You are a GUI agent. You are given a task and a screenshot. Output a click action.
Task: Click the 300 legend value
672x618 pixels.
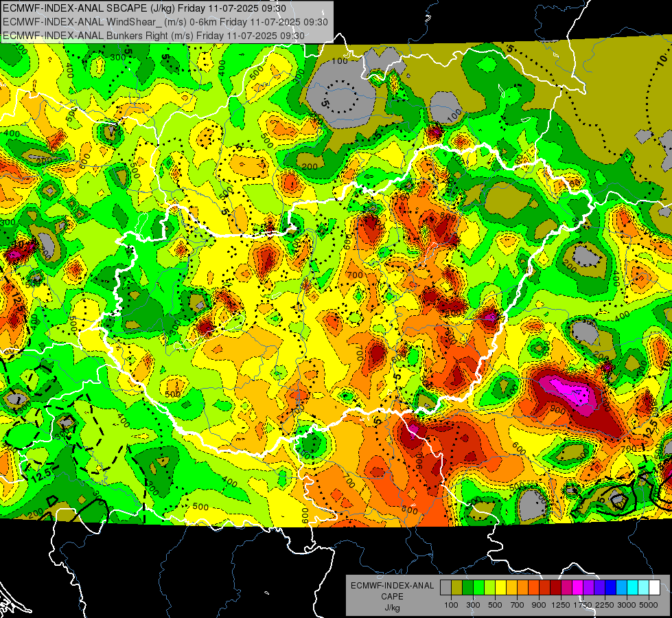click(473, 605)
